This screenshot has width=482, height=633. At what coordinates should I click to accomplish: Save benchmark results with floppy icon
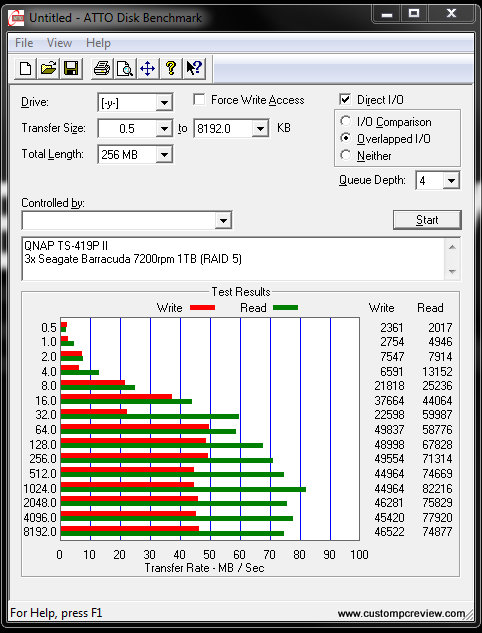[x=71, y=68]
